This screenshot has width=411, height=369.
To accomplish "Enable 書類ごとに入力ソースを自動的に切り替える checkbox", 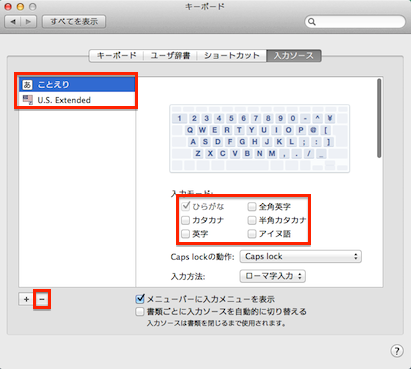I will [x=140, y=312].
